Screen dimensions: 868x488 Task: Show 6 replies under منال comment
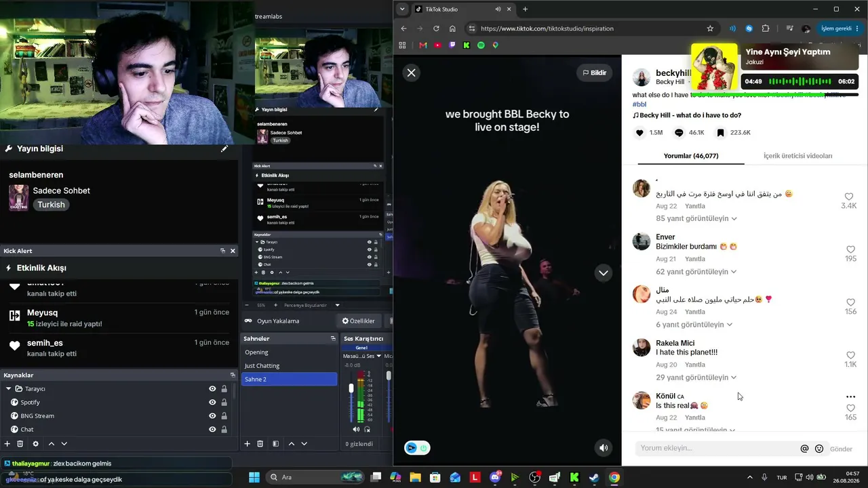[x=694, y=325]
